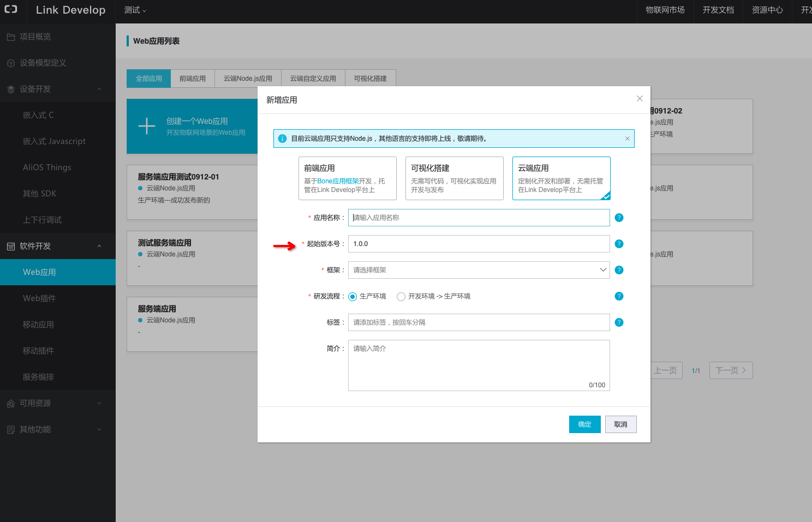Open the 服务端应用 app card

(192, 325)
